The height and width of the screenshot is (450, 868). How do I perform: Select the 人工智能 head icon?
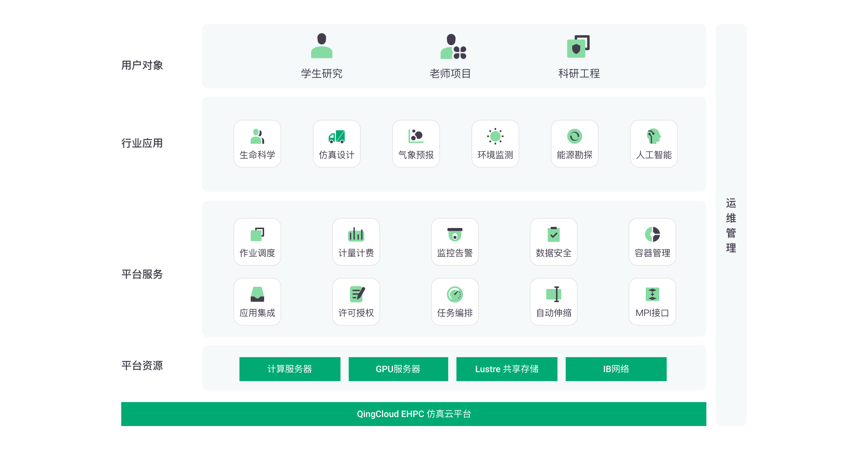point(654,136)
